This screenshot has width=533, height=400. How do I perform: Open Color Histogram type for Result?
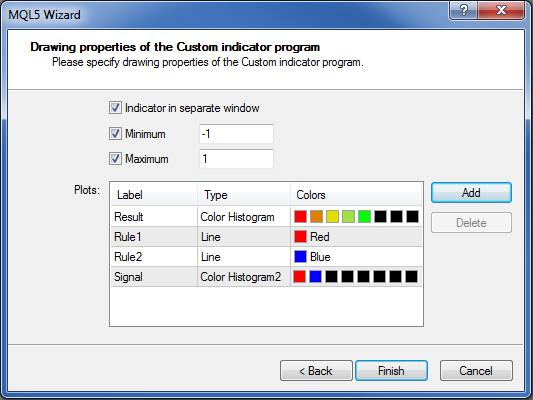click(x=244, y=216)
